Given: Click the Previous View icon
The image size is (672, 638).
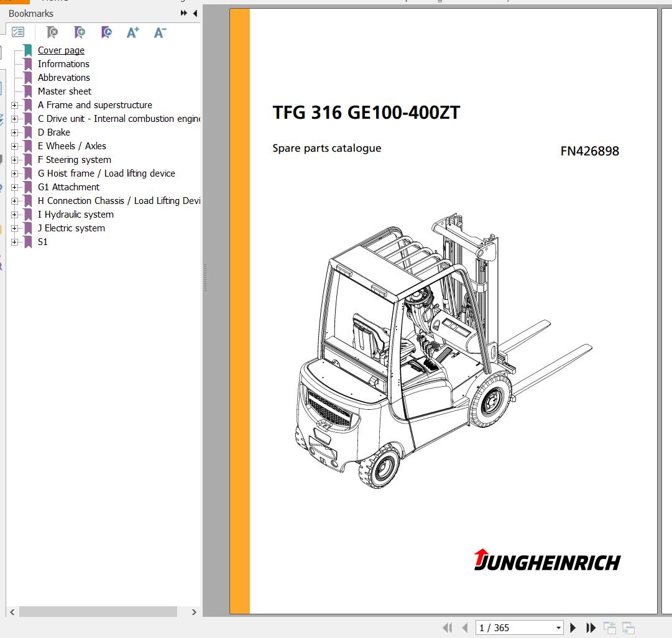Looking at the screenshot, I should pyautogui.click(x=610, y=627).
